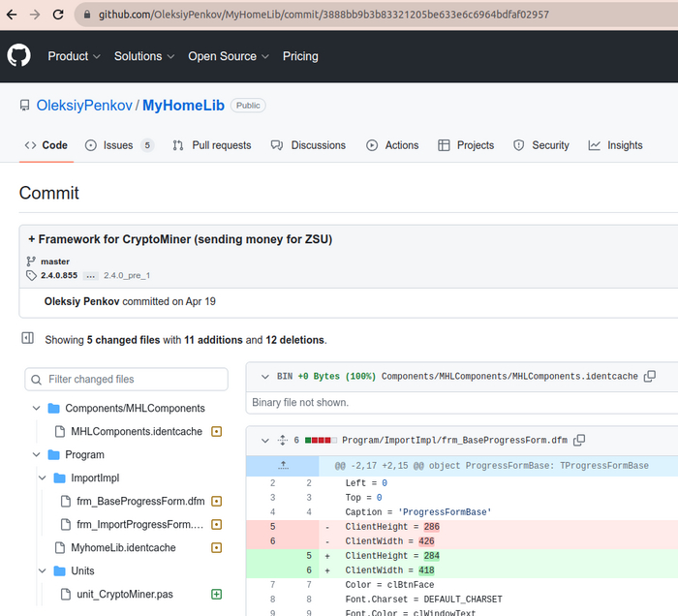This screenshot has height=616, width=678.
Task: Copy the MHLComponents.identcache file path
Action: point(650,377)
